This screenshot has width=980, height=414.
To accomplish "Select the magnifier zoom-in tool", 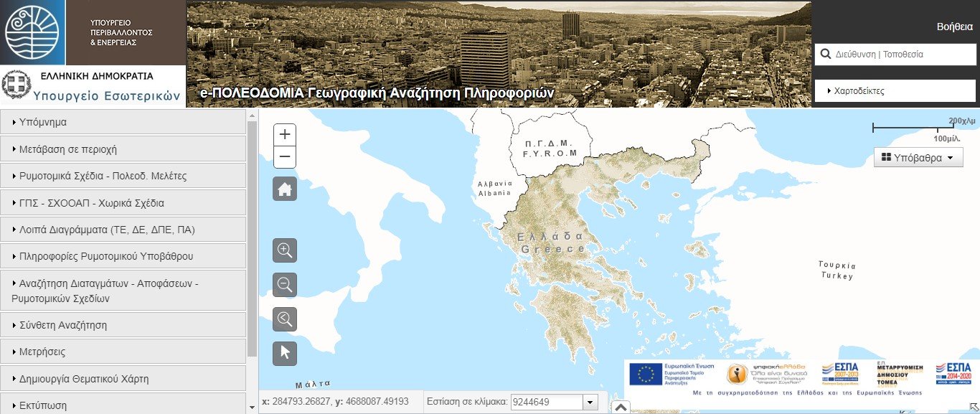I will pyautogui.click(x=285, y=250).
